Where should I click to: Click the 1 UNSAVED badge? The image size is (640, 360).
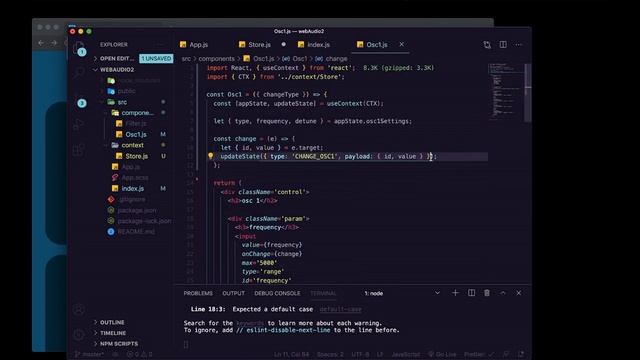coord(156,58)
